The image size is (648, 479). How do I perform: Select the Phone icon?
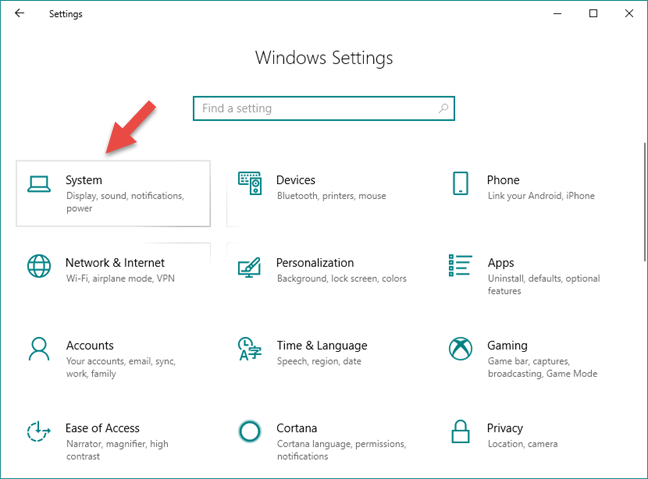point(460,183)
